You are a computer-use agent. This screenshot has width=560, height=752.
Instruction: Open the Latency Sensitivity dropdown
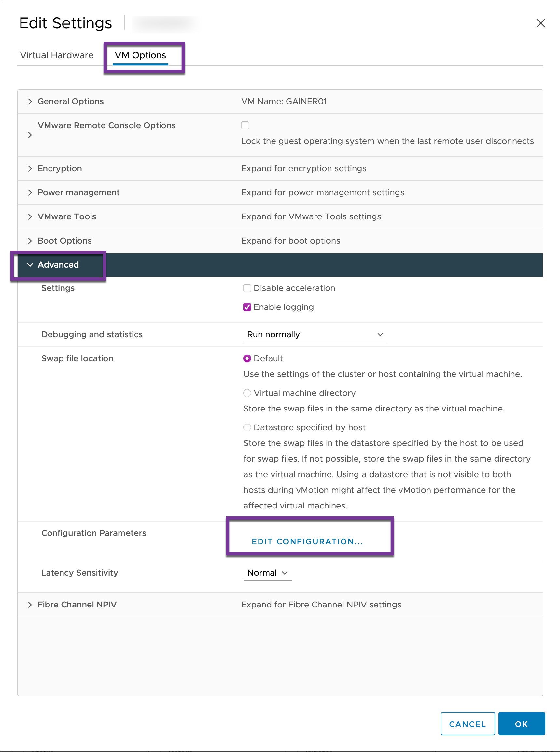pyautogui.click(x=267, y=573)
